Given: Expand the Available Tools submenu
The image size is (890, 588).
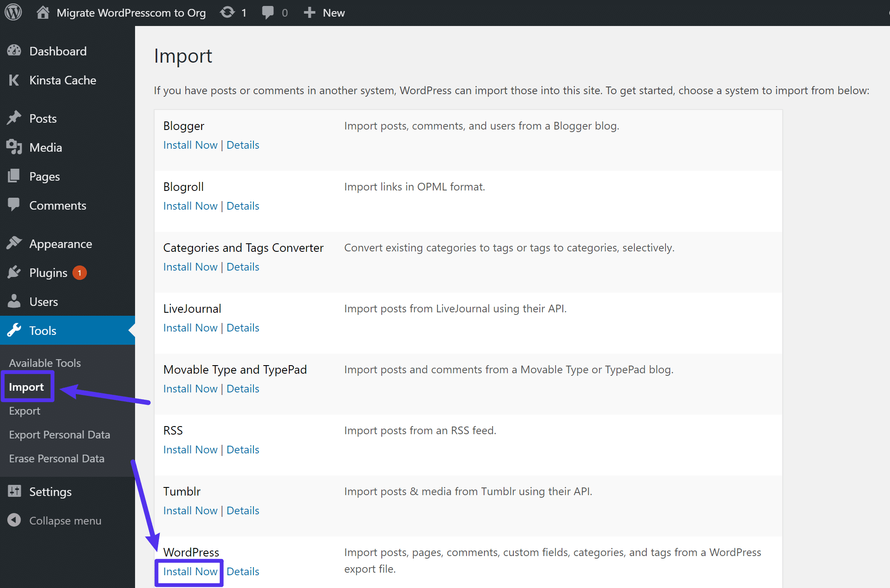Looking at the screenshot, I should click(45, 362).
